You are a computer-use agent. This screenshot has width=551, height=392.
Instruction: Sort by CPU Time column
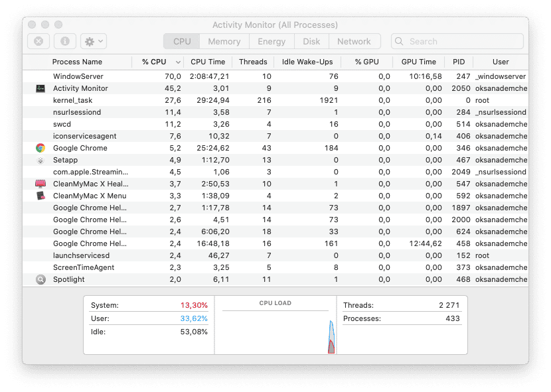click(x=208, y=62)
